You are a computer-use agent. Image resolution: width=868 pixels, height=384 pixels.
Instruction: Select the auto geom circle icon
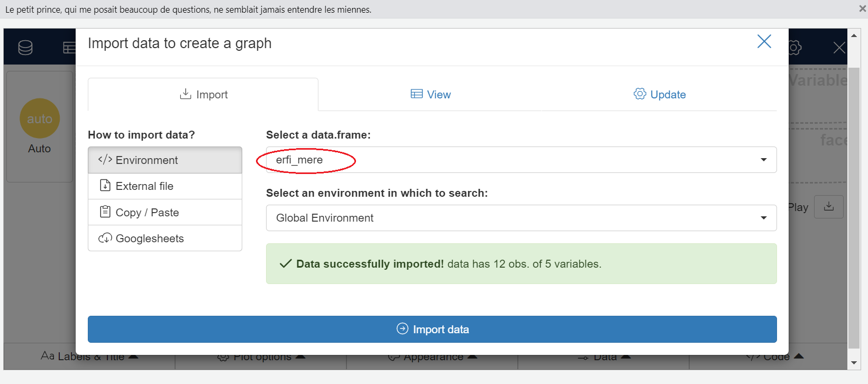[x=40, y=118]
